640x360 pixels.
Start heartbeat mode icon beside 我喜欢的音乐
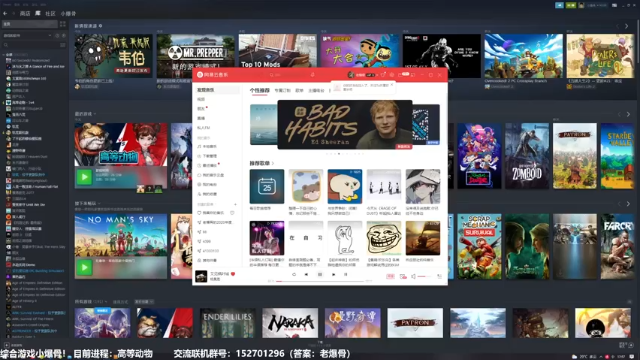click(x=232, y=213)
